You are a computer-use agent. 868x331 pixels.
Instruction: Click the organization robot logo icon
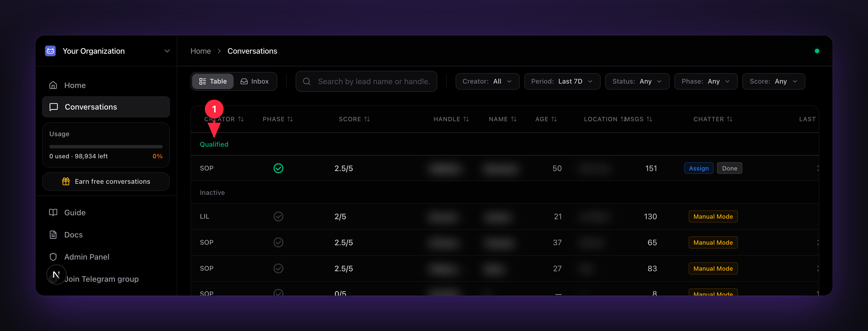coord(51,51)
